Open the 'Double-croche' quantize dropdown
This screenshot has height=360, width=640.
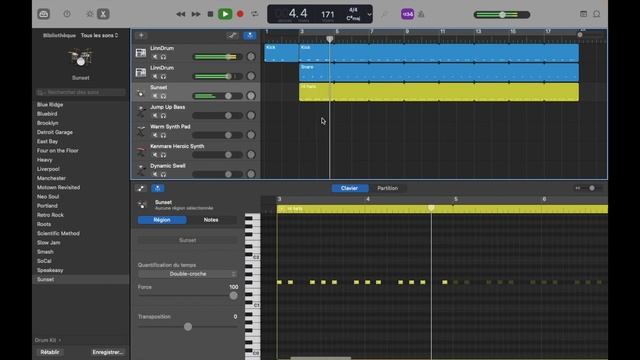tap(187, 274)
